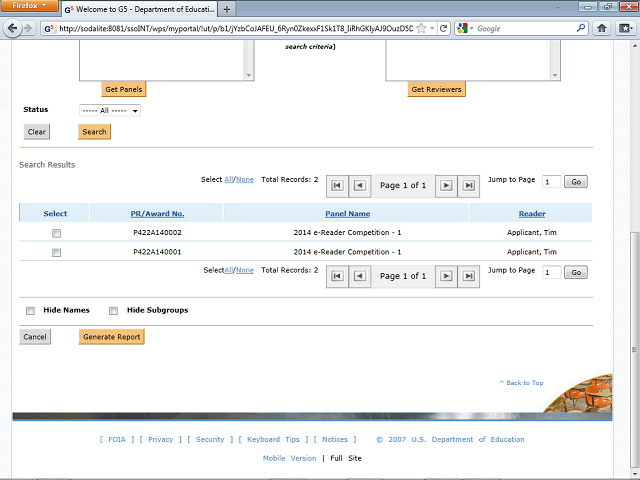Switch to the Welcome to G5 tab

pos(140,9)
